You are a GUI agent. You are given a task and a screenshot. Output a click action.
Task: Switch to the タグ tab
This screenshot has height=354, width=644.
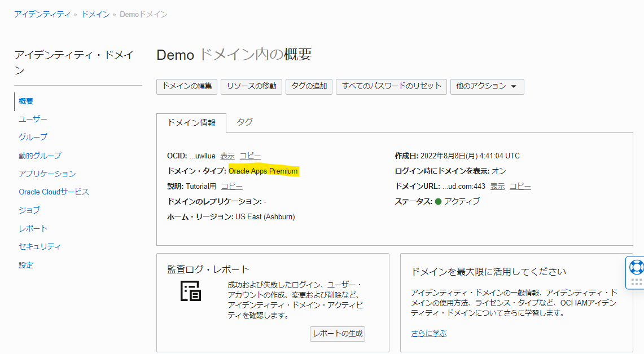[244, 122]
